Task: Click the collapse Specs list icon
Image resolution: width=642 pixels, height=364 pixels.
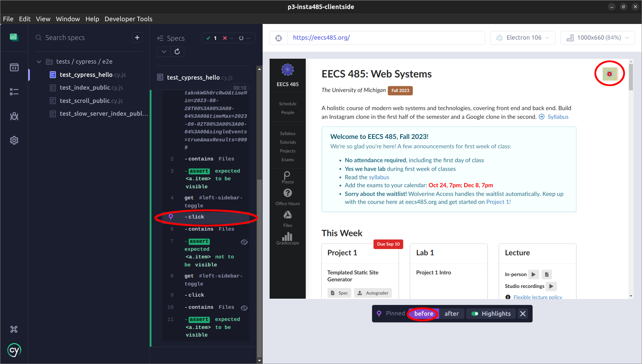Action: (x=160, y=38)
